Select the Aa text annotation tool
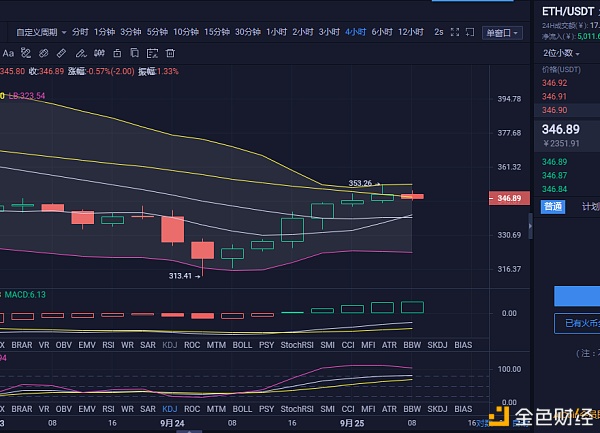Image resolution: width=600 pixels, height=433 pixels. tap(8, 53)
